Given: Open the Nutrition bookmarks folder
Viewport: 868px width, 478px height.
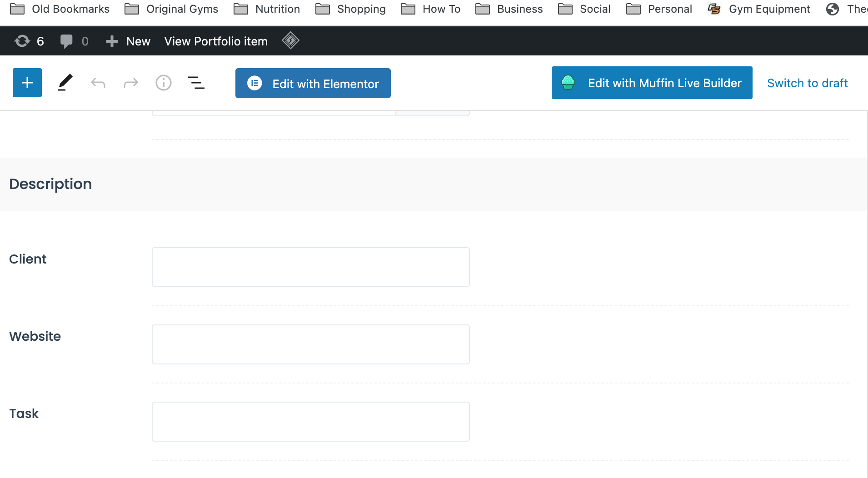Looking at the screenshot, I should point(267,9).
